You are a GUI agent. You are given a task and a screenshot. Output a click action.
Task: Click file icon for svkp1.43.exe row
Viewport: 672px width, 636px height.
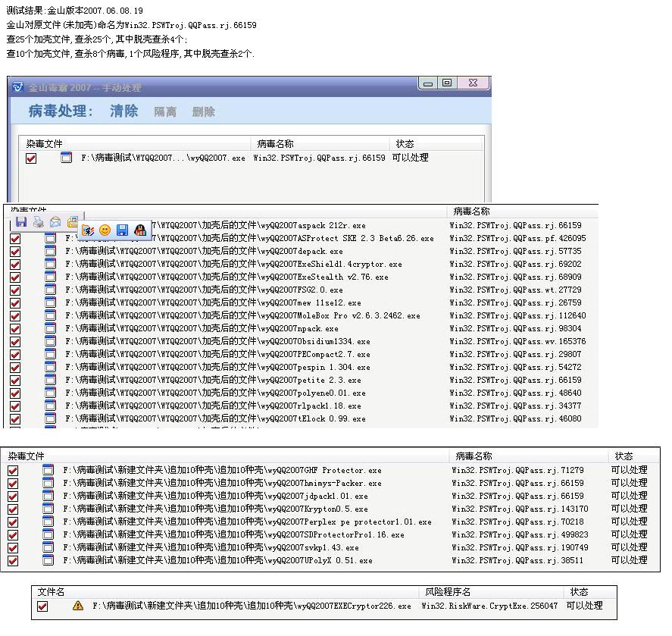click(48, 547)
